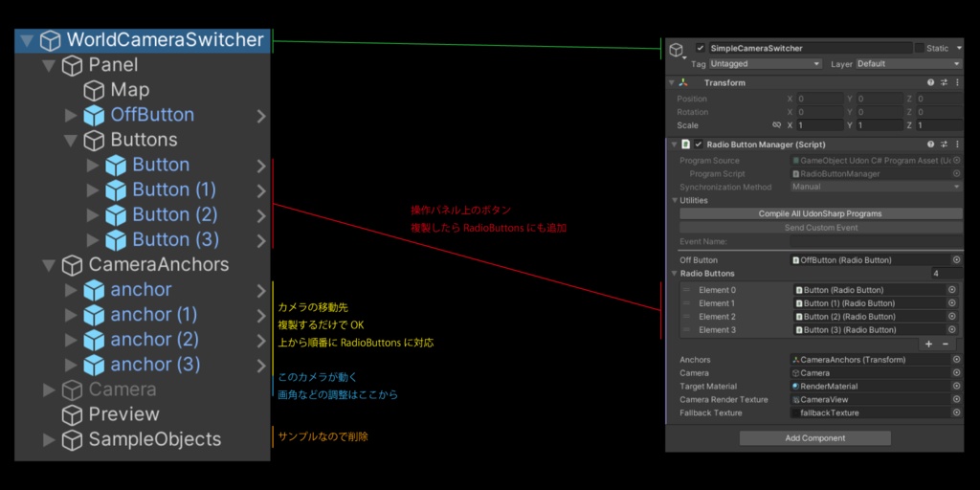Screen dimensions: 980x490
Task: Collapse the Transform component foldout
Action: click(672, 82)
